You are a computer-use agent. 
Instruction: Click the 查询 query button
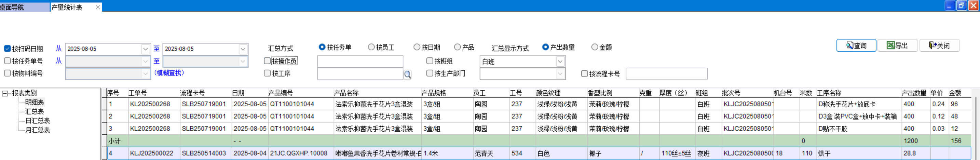point(856,46)
